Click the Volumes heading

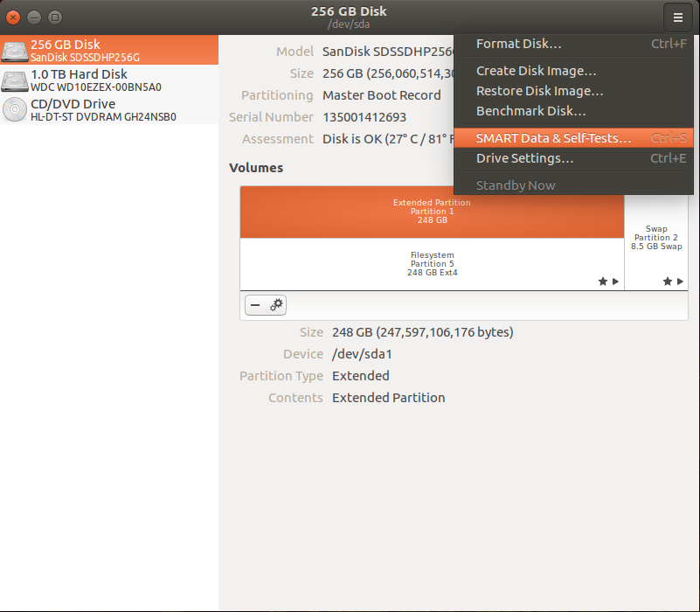coord(256,168)
